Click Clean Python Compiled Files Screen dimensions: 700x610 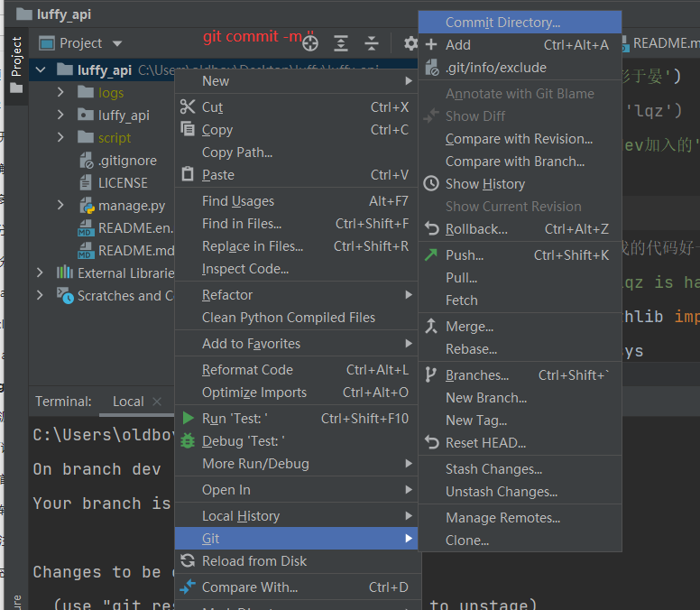coord(297,318)
